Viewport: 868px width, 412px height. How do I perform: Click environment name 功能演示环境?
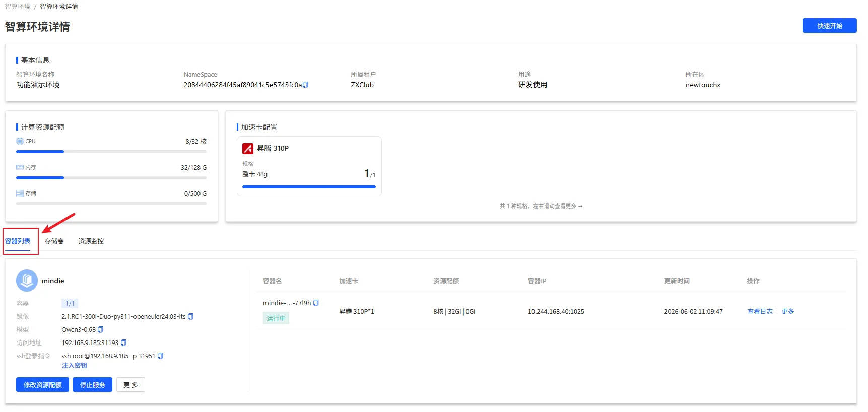click(38, 85)
